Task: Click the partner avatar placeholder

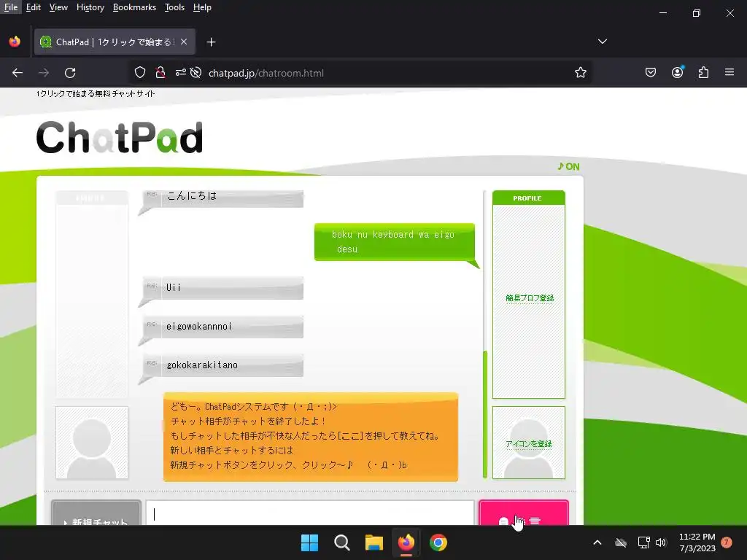Action: click(x=92, y=443)
